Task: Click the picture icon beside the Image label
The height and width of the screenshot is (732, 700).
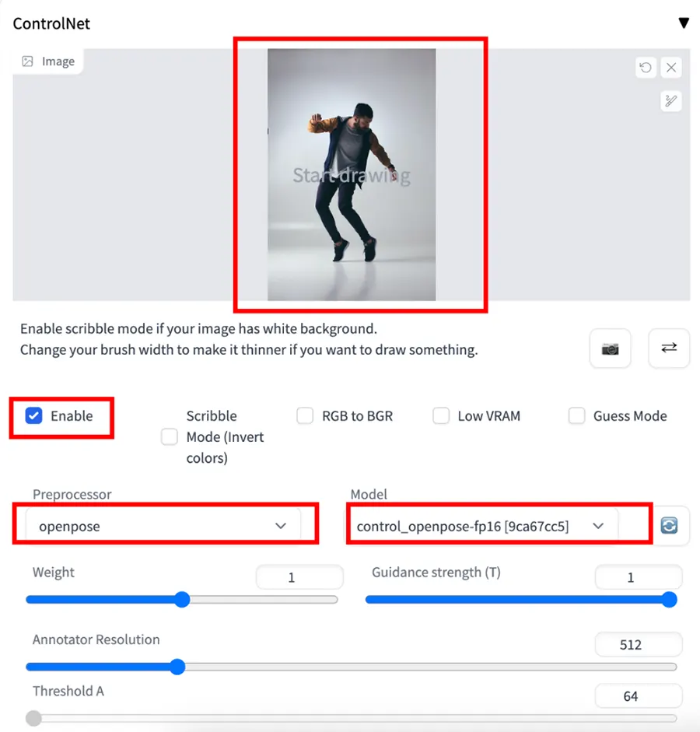Action: tap(28, 61)
